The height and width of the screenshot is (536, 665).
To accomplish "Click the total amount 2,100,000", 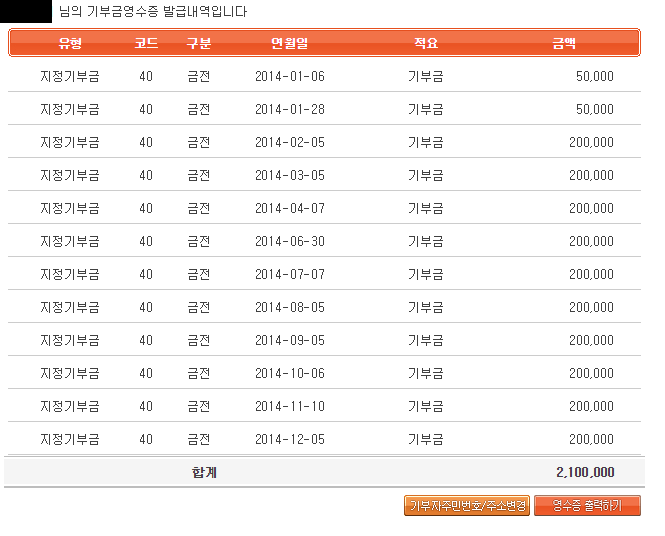I will [x=585, y=472].
